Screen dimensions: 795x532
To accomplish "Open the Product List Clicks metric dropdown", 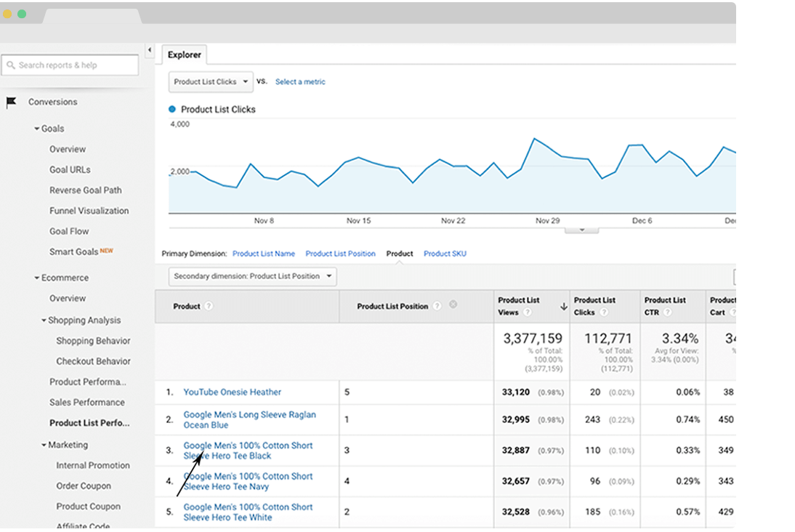I will [x=211, y=82].
